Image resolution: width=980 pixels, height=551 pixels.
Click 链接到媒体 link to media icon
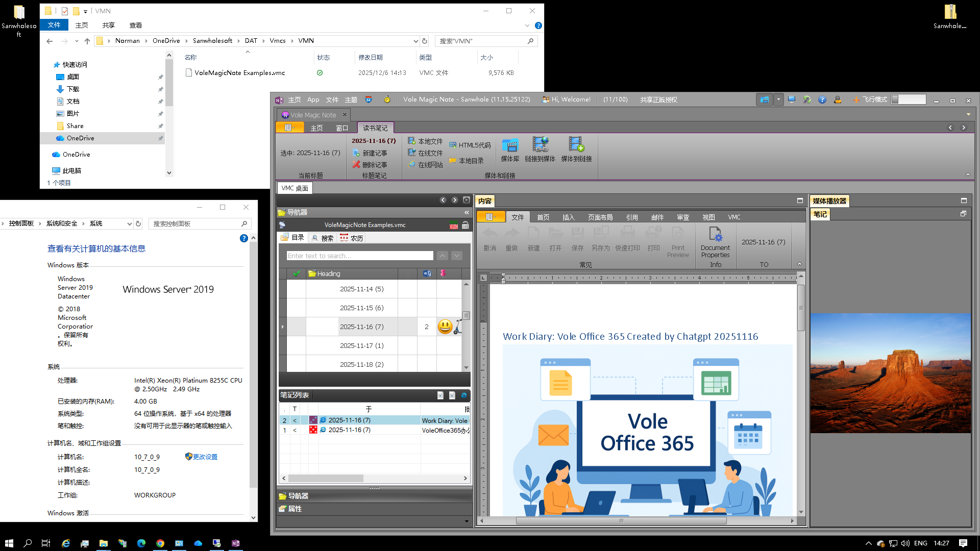point(540,149)
